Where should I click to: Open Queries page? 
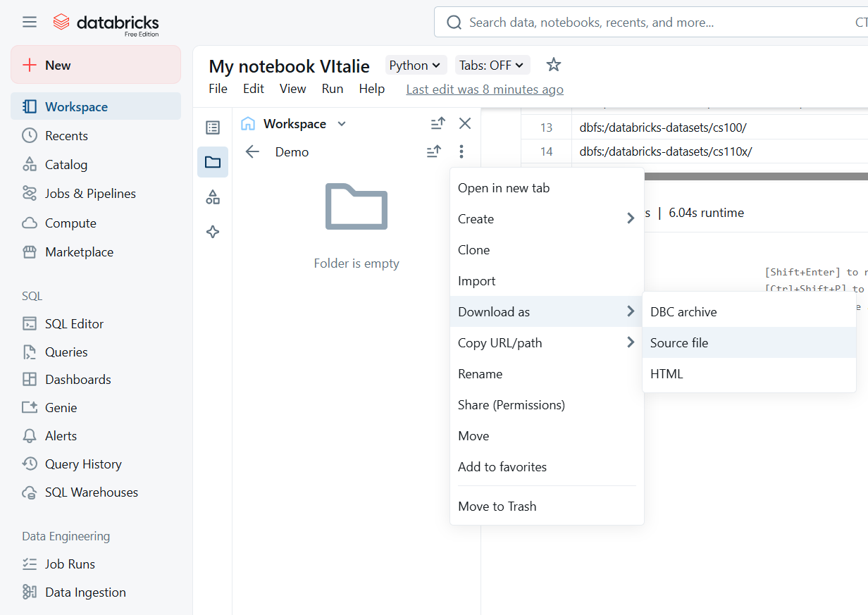[96, 352]
